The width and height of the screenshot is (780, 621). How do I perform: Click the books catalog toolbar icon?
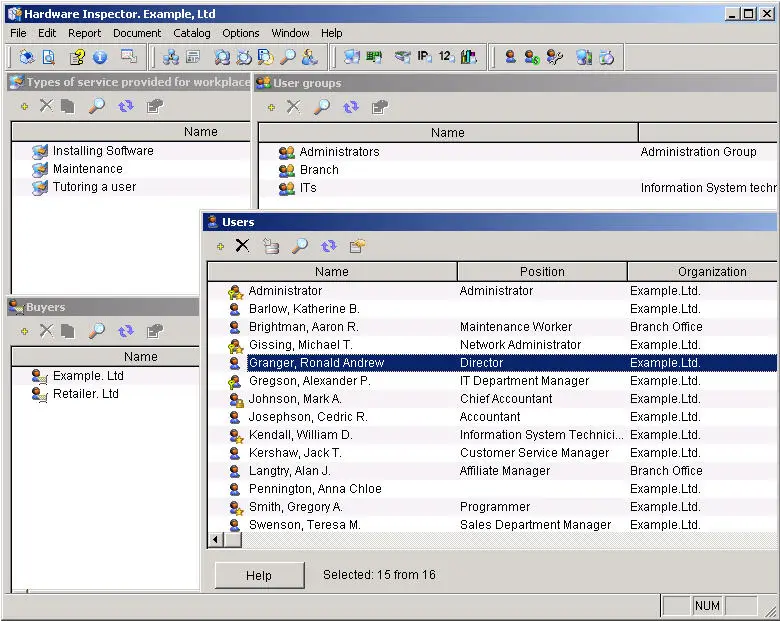coord(468,57)
